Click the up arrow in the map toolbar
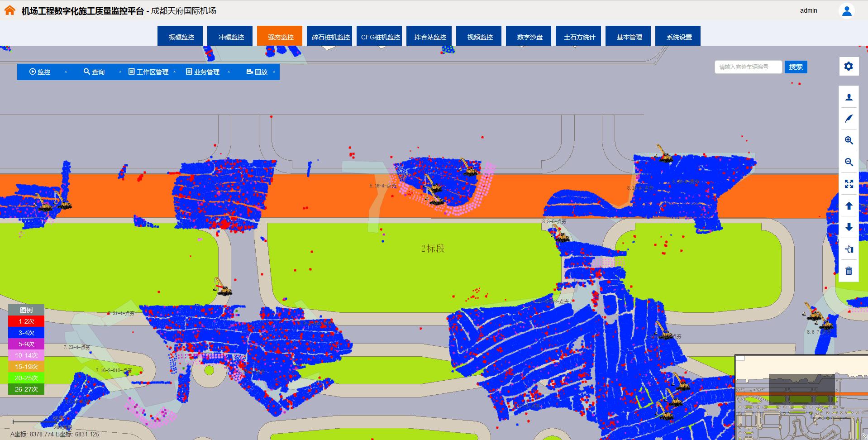The height and width of the screenshot is (440, 868). pyautogui.click(x=849, y=206)
